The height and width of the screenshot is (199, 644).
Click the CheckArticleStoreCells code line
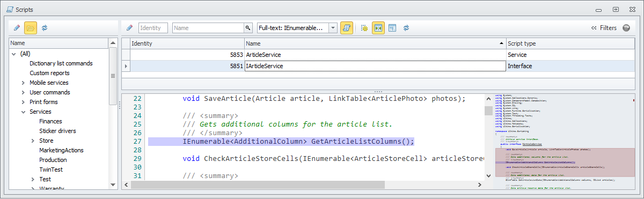click(333, 159)
